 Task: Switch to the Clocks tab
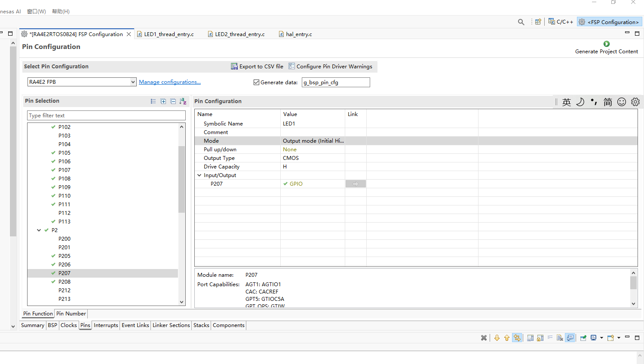[69, 325]
